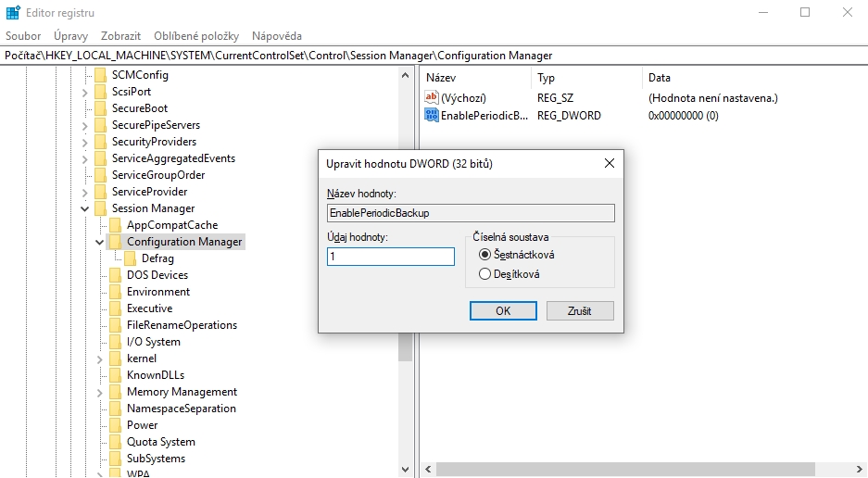Click the Executive folder icon
868x478 pixels.
pyautogui.click(x=115, y=308)
